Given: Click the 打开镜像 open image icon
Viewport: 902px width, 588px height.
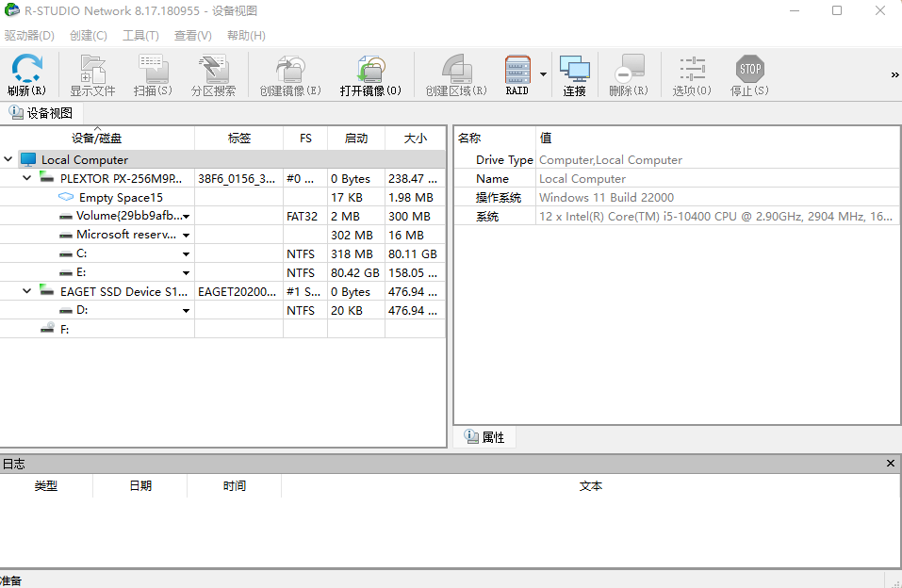Looking at the screenshot, I should coord(369,71).
